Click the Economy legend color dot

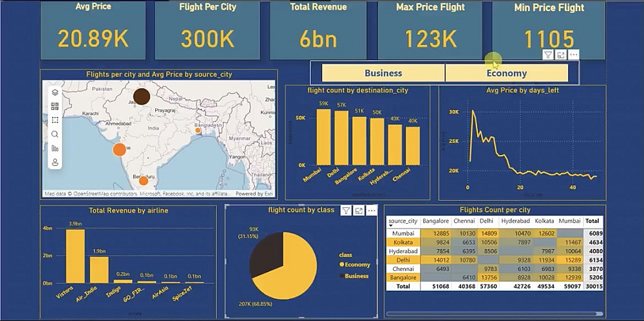pyautogui.click(x=341, y=265)
